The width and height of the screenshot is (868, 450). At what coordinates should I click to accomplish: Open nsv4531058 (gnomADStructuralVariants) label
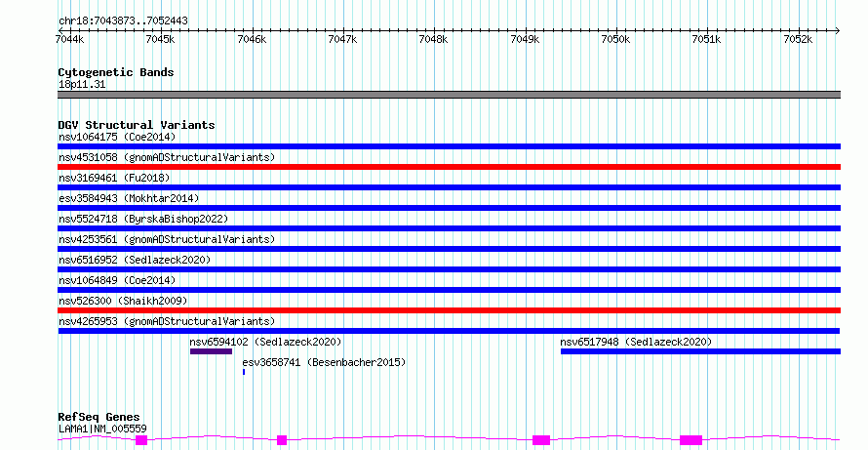pyautogui.click(x=167, y=157)
